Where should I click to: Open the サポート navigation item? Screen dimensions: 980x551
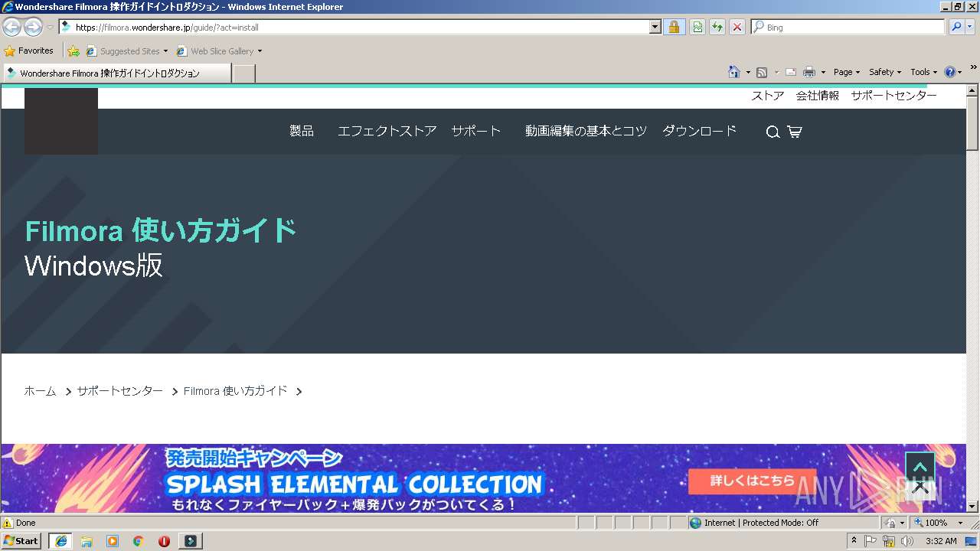(475, 131)
